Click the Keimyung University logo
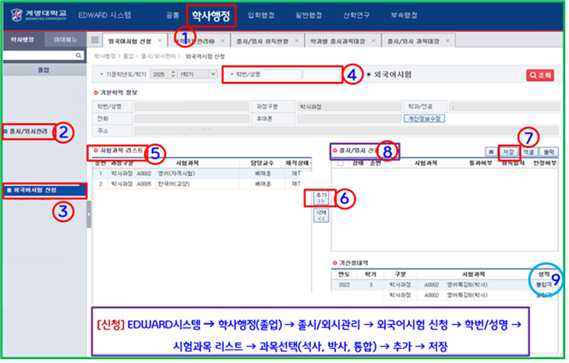The width and height of the screenshot is (569, 363). (x=39, y=15)
